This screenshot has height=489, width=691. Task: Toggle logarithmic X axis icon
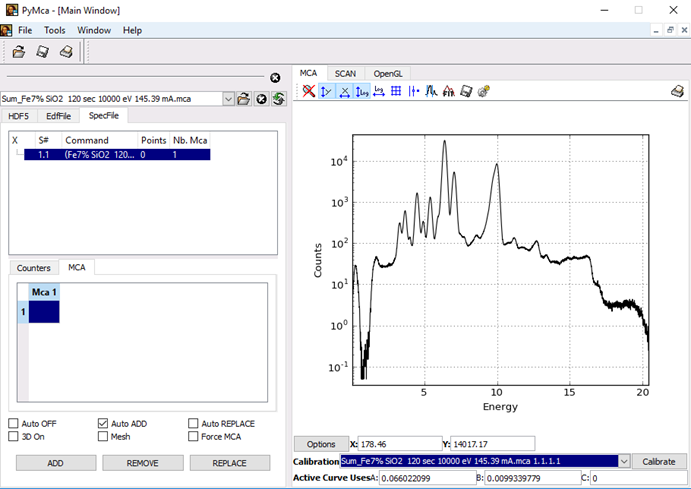pyautogui.click(x=379, y=91)
